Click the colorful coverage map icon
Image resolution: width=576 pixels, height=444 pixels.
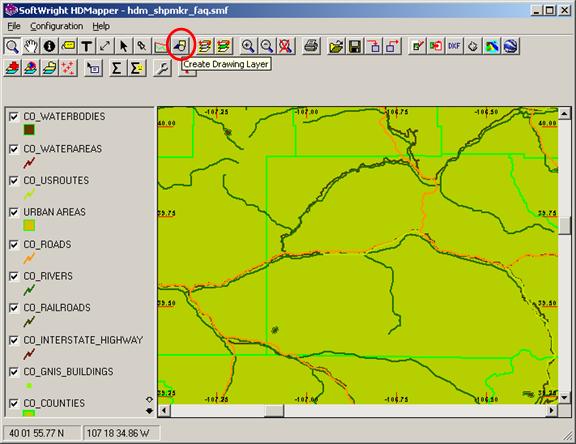point(492,46)
